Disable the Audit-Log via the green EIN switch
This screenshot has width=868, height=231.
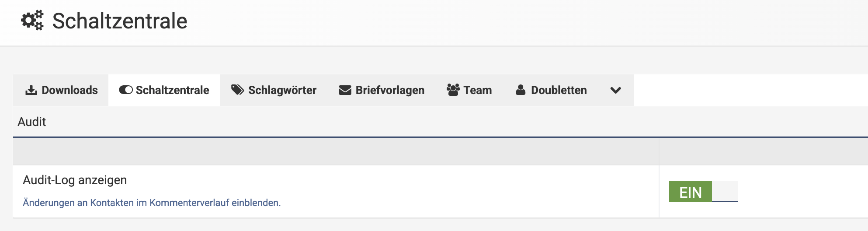point(690,192)
